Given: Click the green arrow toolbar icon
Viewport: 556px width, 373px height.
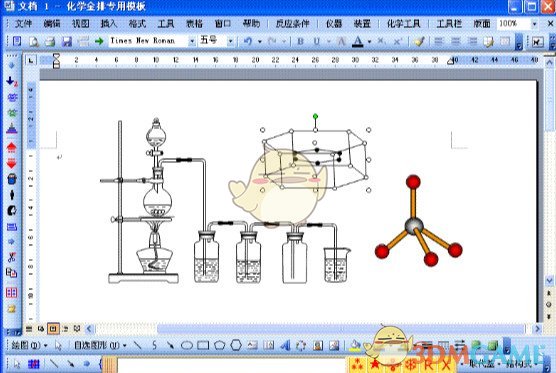Looking at the screenshot, I should [x=99, y=41].
